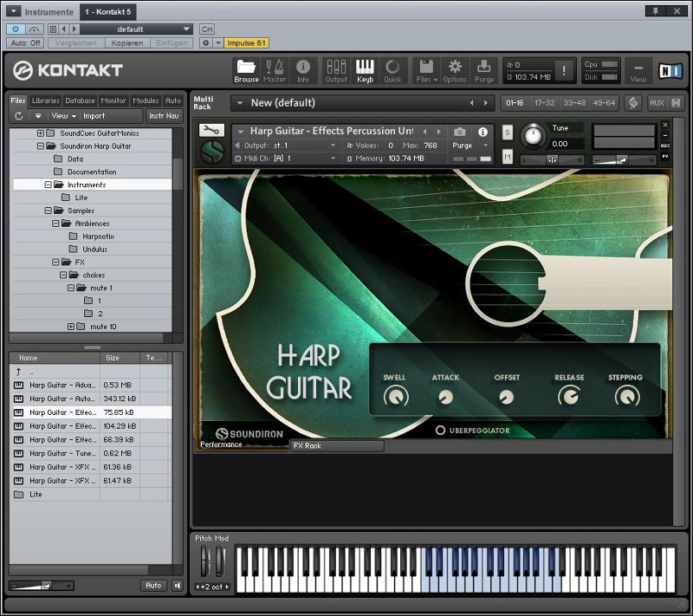Enable the Uberpeggiator switch
This screenshot has width=693, height=616.
[440, 430]
